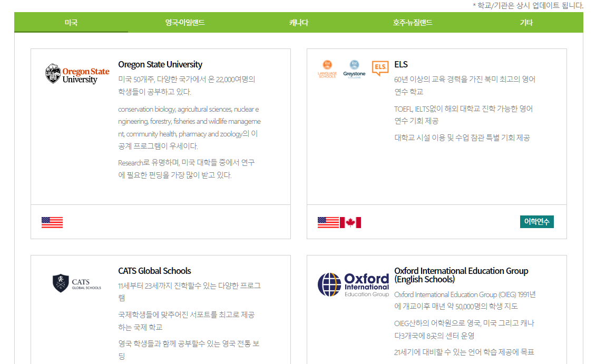Click the 어학연수 tag button

point(536,222)
